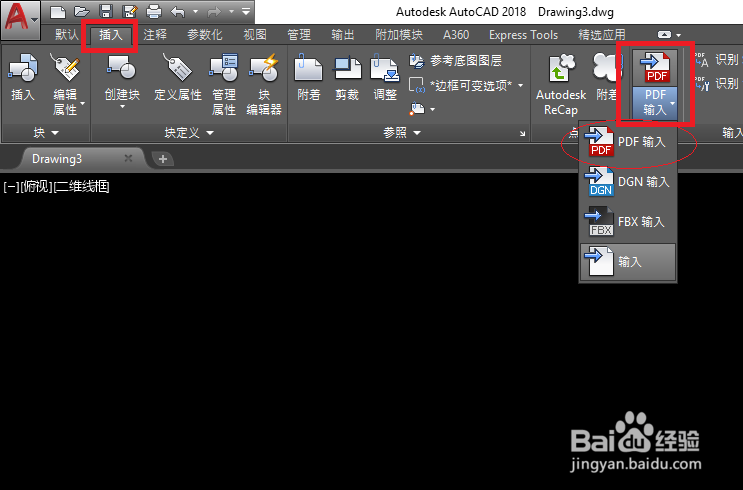
Task: Open the 管理属性 tool
Action: pos(224,84)
